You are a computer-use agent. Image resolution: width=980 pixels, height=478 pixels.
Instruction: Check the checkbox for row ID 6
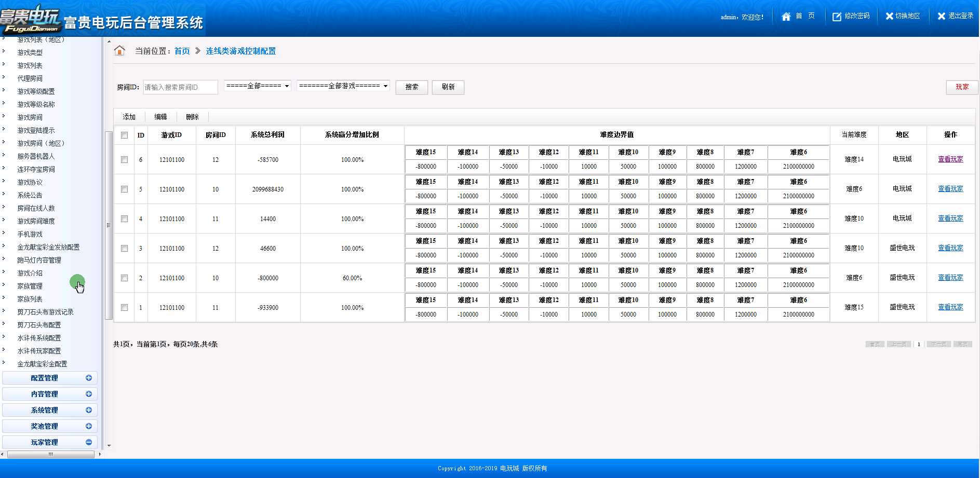(x=124, y=159)
